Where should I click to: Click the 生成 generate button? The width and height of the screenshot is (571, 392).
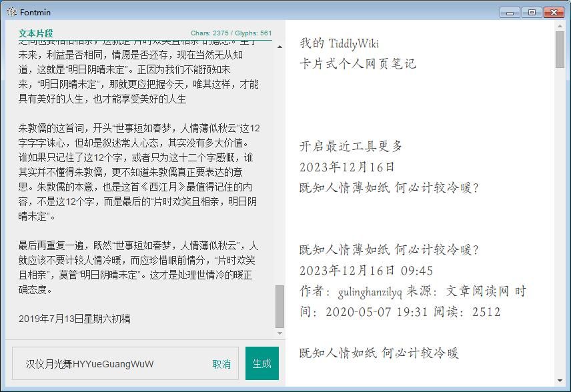pos(261,363)
